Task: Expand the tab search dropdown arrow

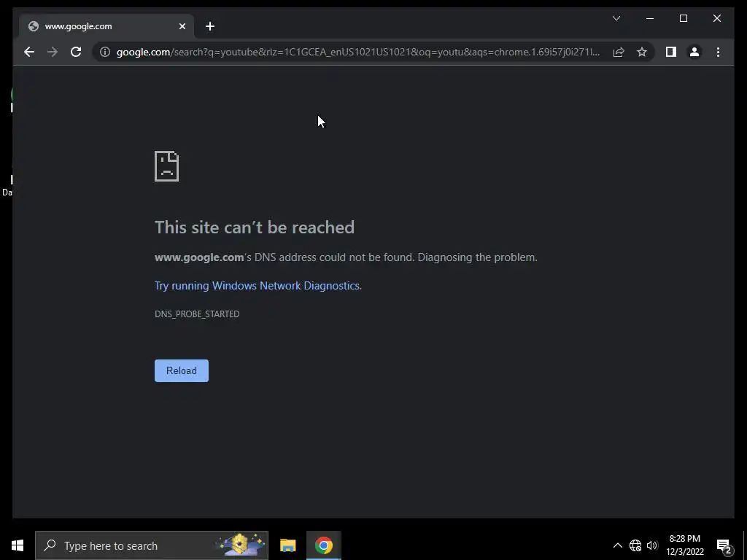Action: click(x=616, y=18)
